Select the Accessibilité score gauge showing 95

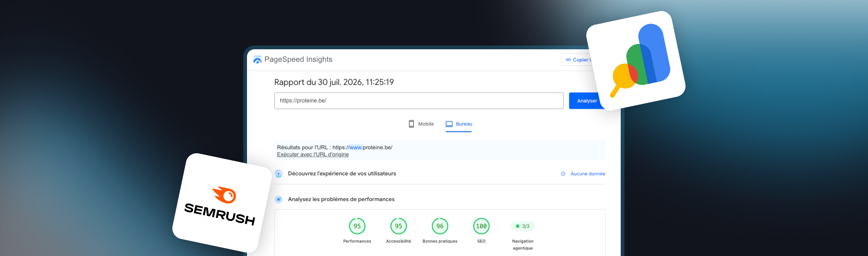click(x=398, y=226)
